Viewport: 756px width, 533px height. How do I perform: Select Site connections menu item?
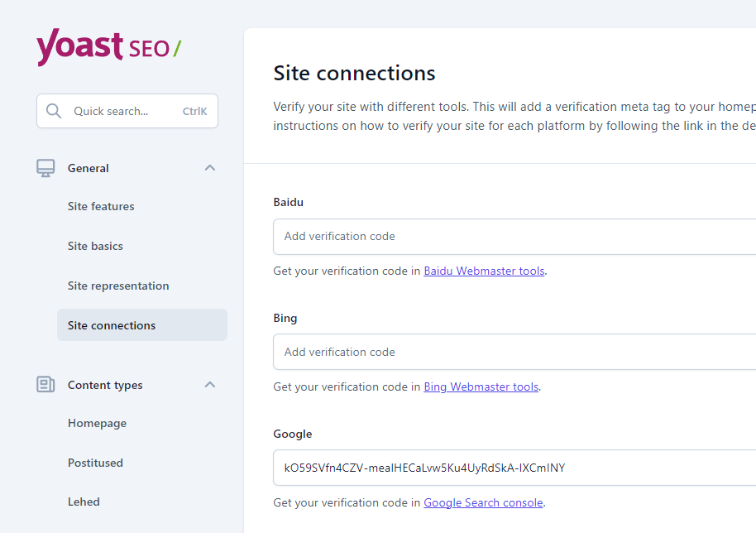click(142, 325)
